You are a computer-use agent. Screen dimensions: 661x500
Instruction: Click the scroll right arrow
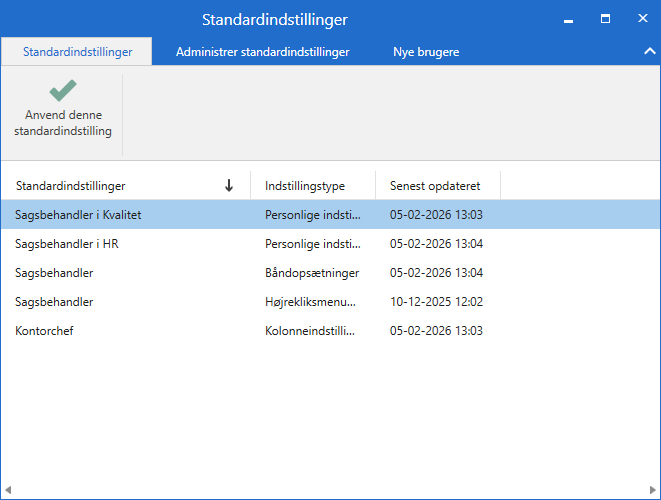click(x=653, y=490)
